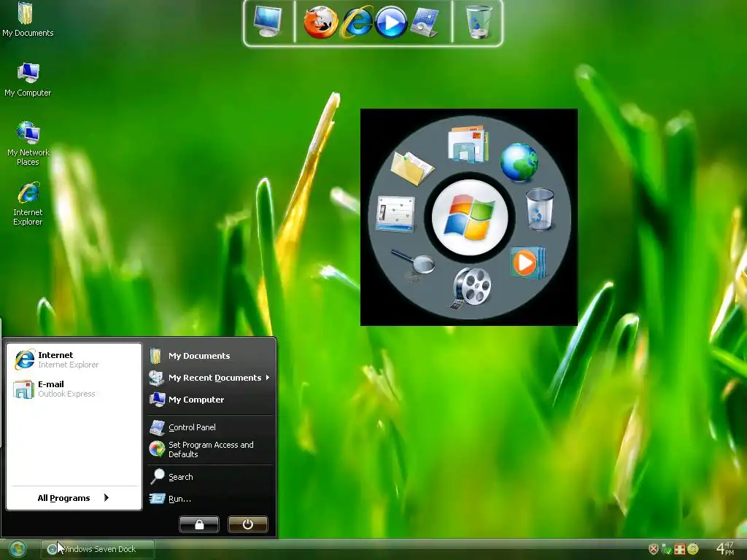Click the power shutdown button
The image size is (747, 560).
click(248, 524)
